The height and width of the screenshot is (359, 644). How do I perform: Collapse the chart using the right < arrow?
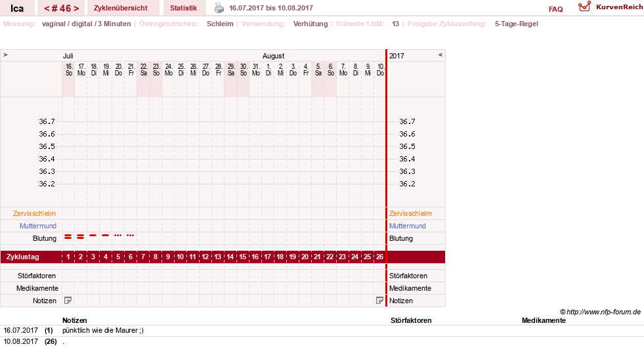pyautogui.click(x=440, y=54)
